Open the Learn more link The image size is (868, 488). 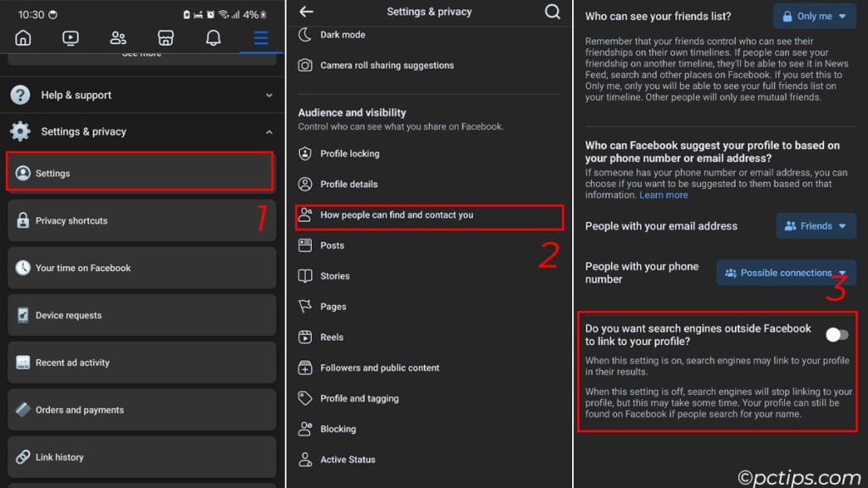pos(663,194)
